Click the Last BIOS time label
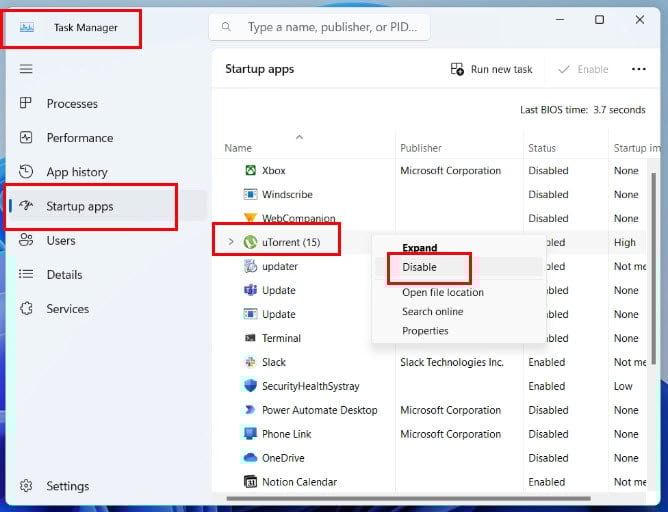Image resolution: width=668 pixels, height=512 pixels. (x=582, y=109)
